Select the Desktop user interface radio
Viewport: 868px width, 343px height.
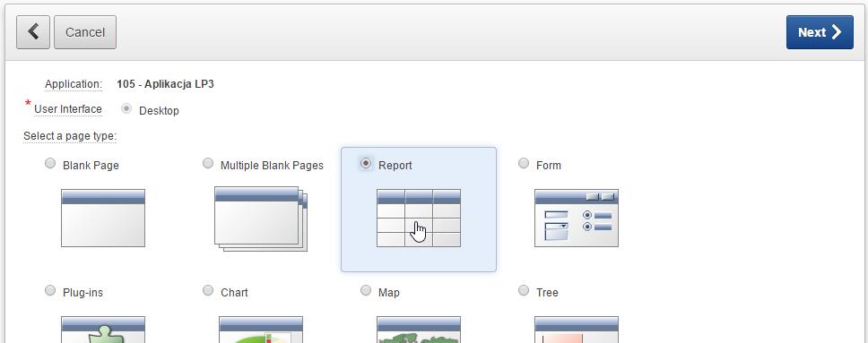click(x=126, y=109)
